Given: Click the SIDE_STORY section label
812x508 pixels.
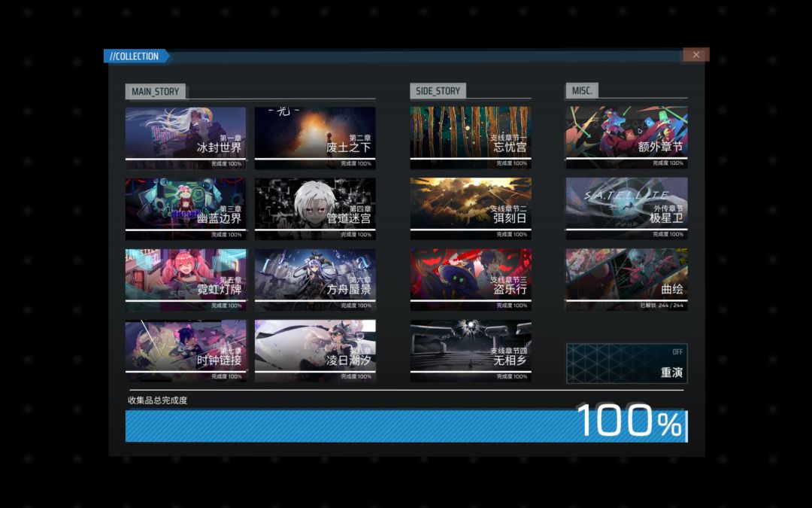Looking at the screenshot, I should [x=438, y=91].
